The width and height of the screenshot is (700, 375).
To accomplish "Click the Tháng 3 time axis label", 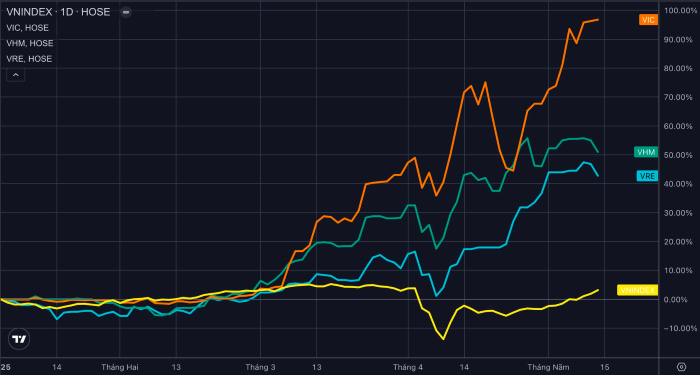I will (260, 367).
